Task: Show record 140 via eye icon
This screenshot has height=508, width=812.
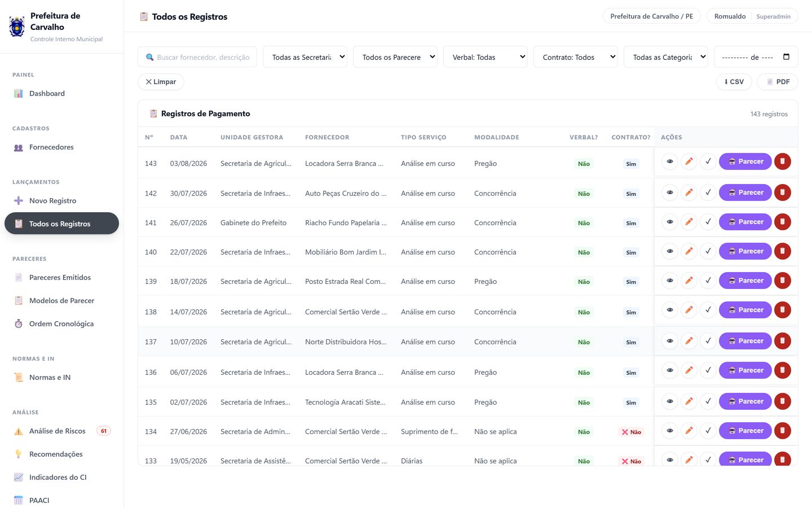Action: click(x=670, y=251)
